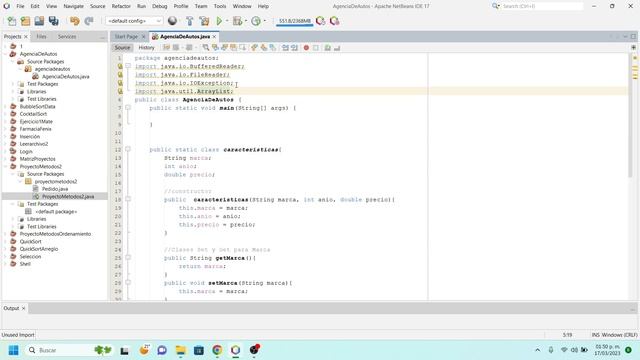Image resolution: width=640 pixels, height=360 pixels.
Task: Click the warning icon on line 5 gutter
Action: pyautogui.click(x=120, y=91)
